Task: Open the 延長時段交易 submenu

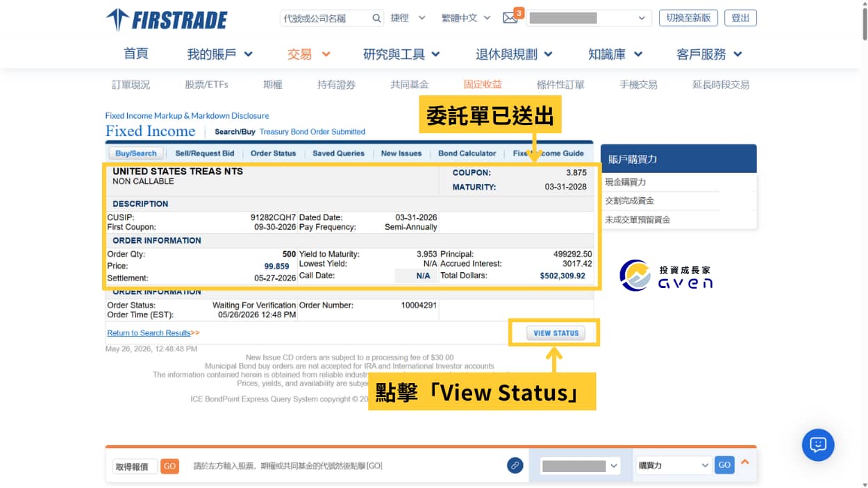Action: click(721, 85)
